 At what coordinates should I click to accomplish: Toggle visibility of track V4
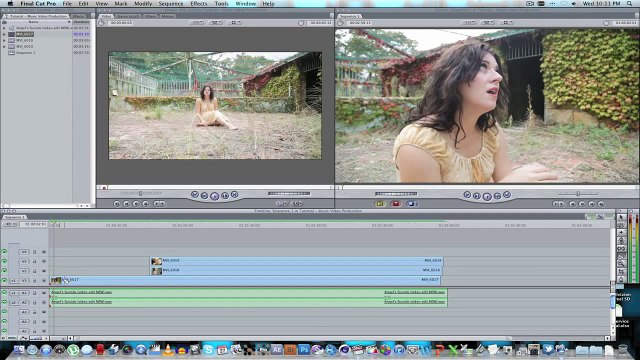click(x=4, y=252)
